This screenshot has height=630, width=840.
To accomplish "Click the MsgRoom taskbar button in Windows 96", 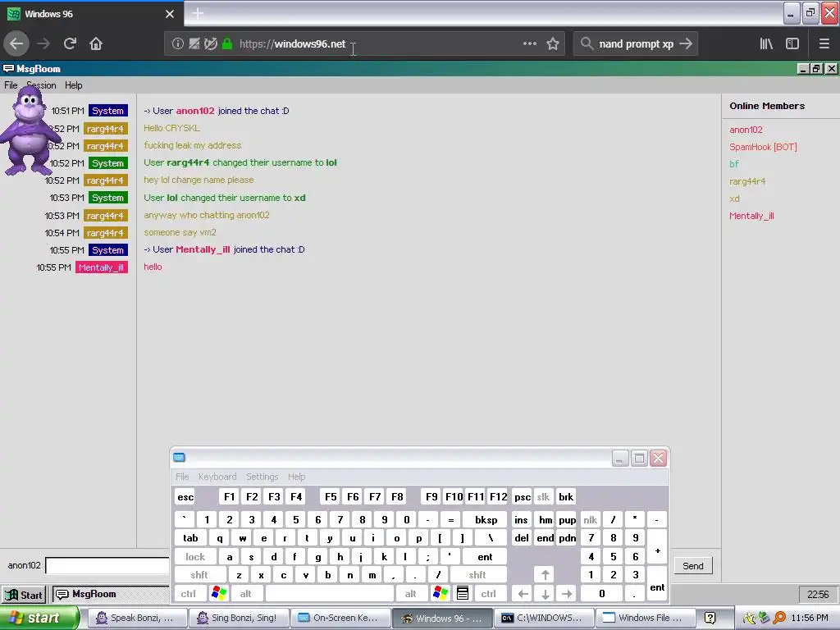I will 110,594.
